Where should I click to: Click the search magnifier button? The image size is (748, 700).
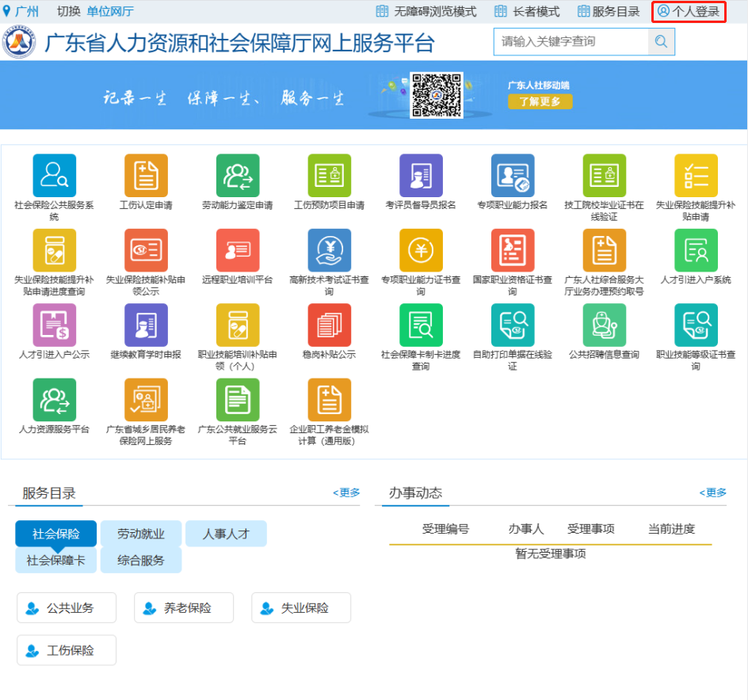pos(661,42)
